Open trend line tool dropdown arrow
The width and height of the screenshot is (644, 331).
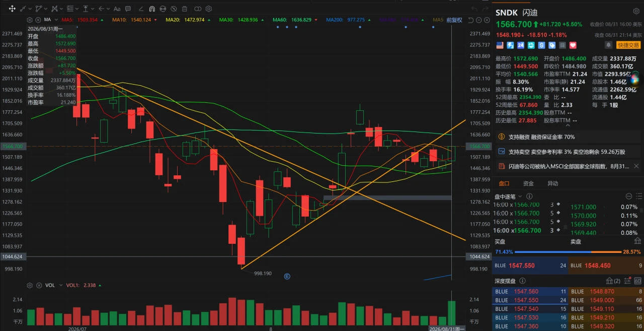pyautogui.click(x=30, y=9)
